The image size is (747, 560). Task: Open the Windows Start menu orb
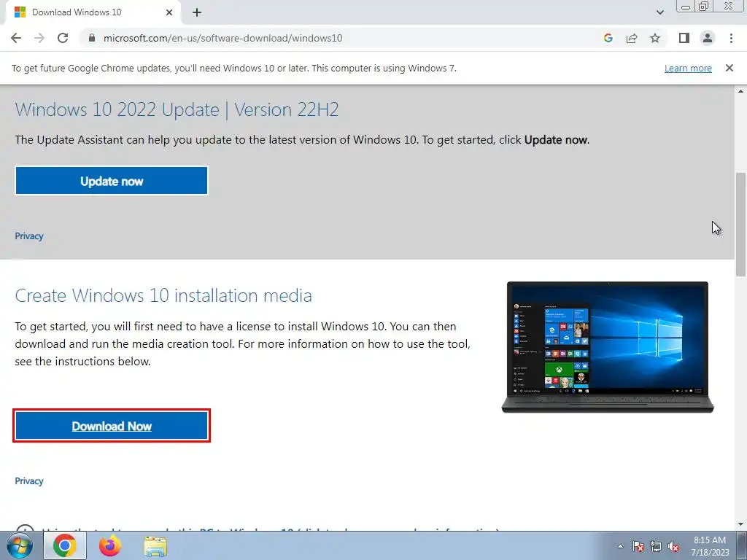[x=18, y=545]
